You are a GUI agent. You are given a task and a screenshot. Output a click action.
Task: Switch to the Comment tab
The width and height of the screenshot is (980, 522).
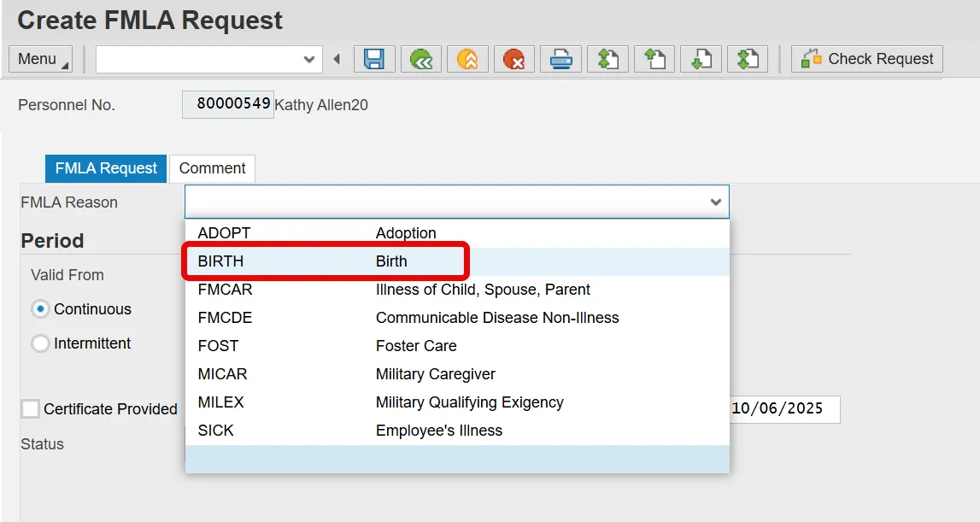point(212,168)
